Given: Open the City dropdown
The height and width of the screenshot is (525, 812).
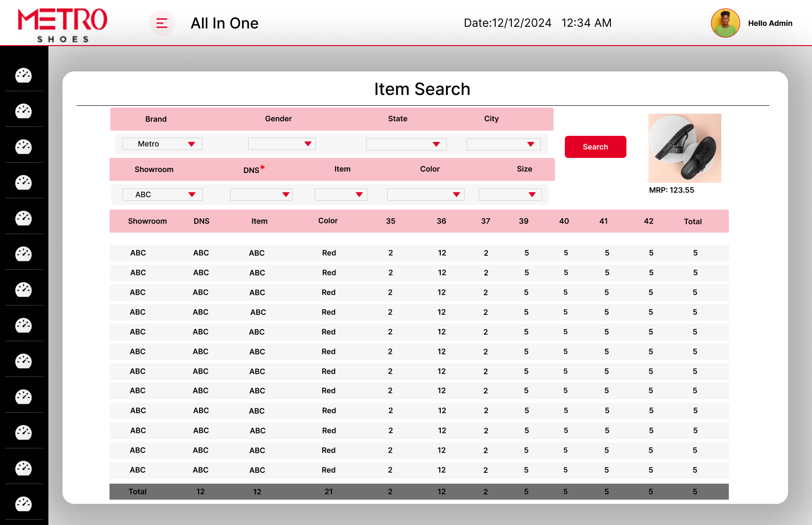Looking at the screenshot, I should [503, 144].
